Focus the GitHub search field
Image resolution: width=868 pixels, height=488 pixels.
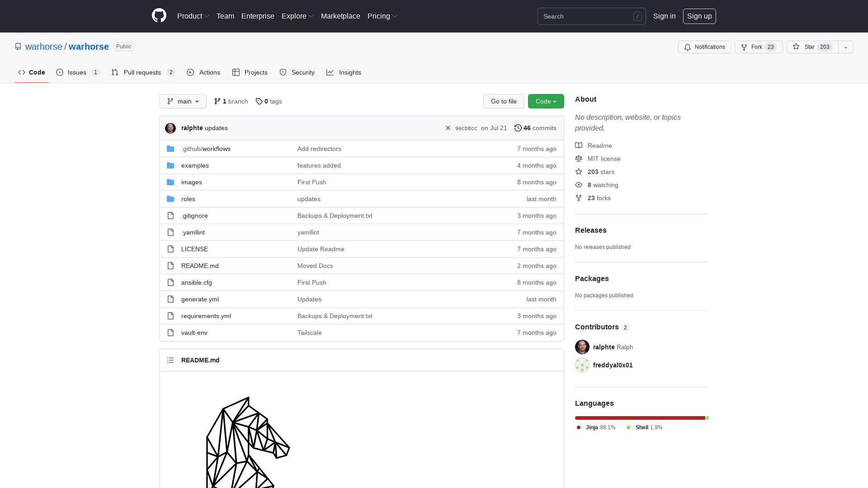point(592,16)
